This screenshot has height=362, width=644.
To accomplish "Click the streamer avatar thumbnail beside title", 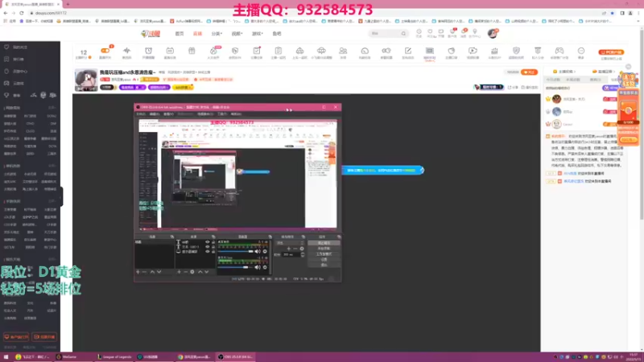I will [86, 80].
